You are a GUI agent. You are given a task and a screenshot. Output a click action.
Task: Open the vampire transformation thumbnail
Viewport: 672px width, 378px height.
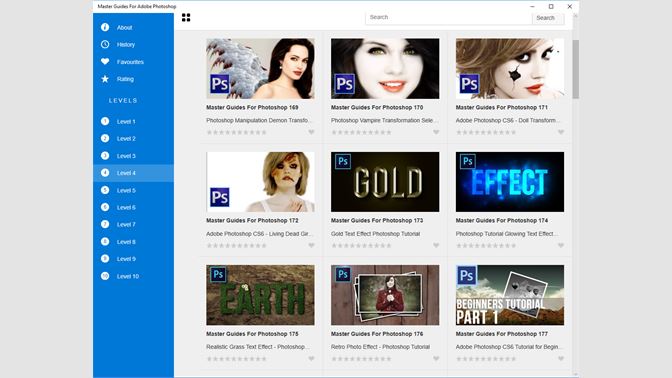[385, 69]
